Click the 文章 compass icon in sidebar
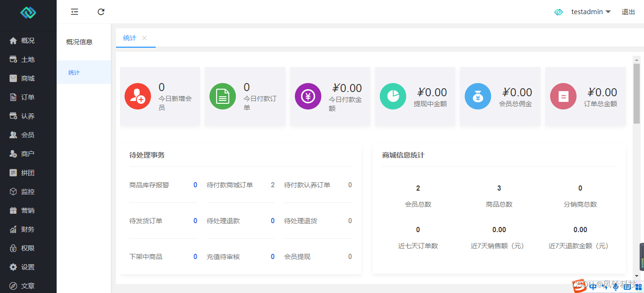The image size is (644, 293). point(13,286)
